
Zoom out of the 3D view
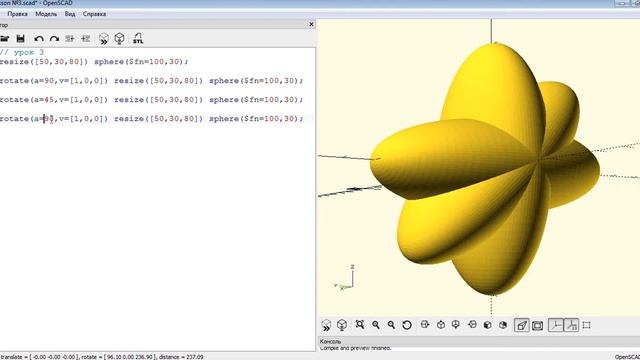(391, 325)
